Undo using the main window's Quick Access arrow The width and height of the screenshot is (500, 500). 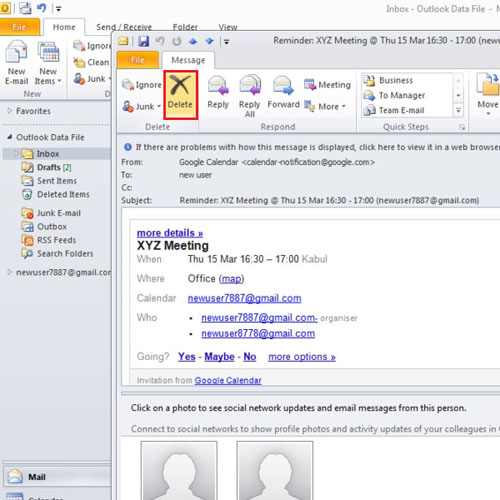[42, 8]
